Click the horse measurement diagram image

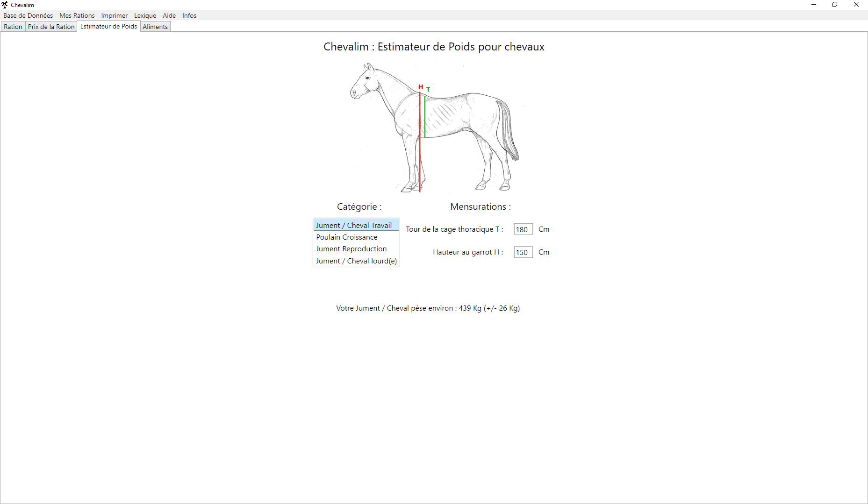[x=434, y=127]
